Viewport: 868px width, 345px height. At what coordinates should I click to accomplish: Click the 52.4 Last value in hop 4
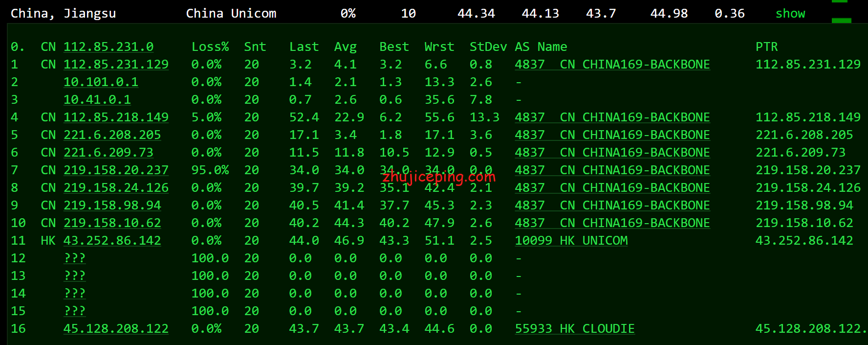coord(304,117)
